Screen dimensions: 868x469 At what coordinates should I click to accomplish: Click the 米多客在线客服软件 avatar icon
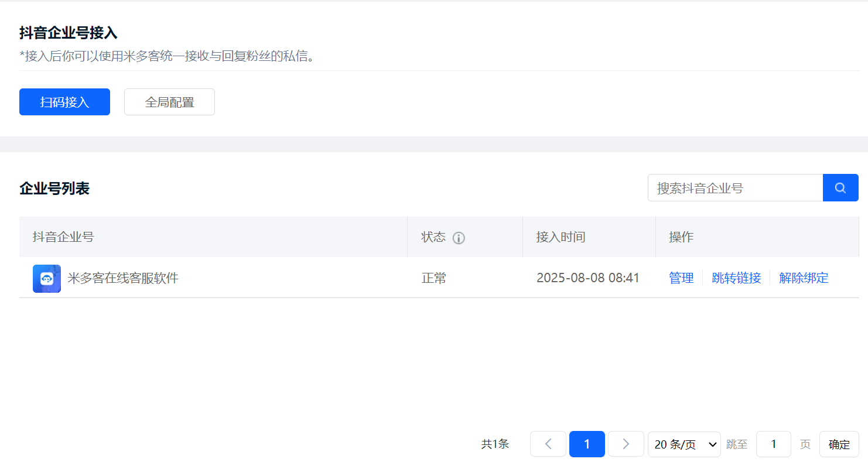(47, 278)
